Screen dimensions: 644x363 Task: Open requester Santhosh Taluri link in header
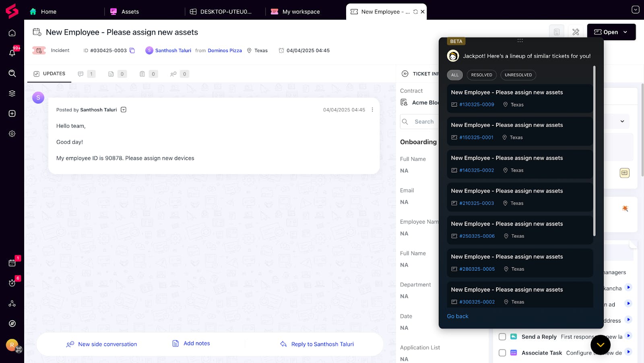(x=173, y=50)
